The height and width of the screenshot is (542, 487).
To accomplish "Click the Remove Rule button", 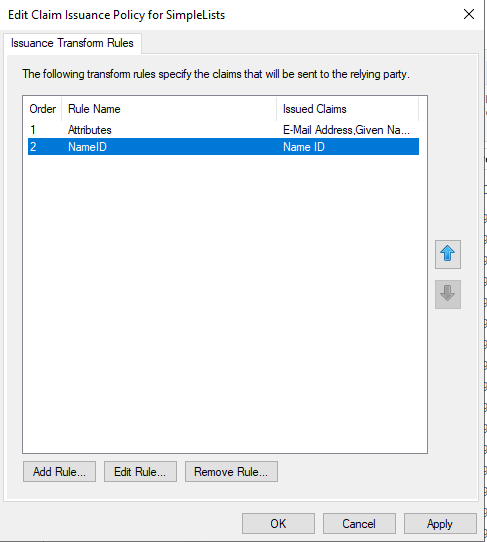I will (231, 471).
